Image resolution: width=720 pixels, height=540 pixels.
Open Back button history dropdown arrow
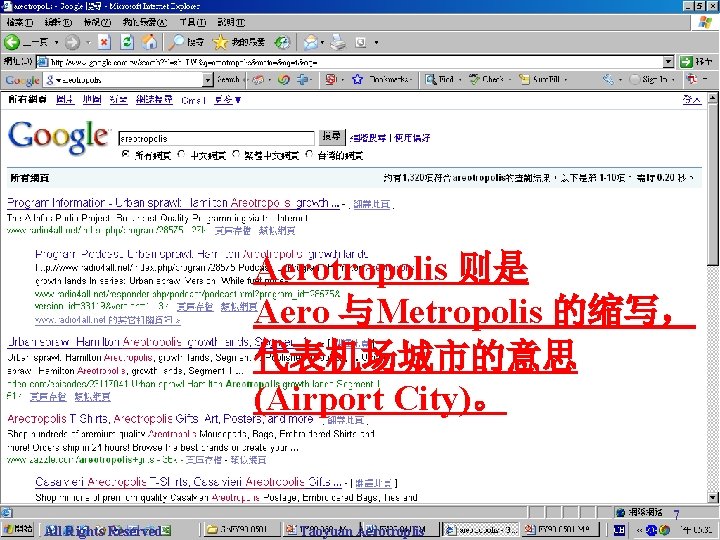tap(56, 43)
